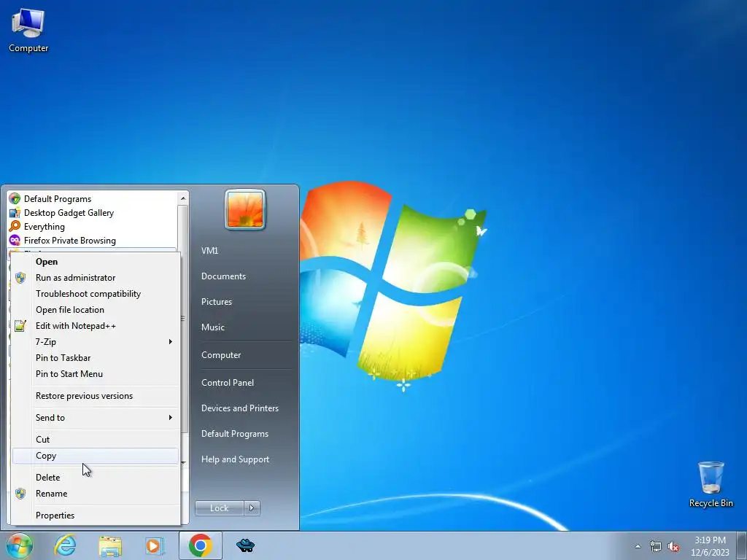Choose Rename in the context menu
Screen dimensions: 747x560
click(96, 494)
